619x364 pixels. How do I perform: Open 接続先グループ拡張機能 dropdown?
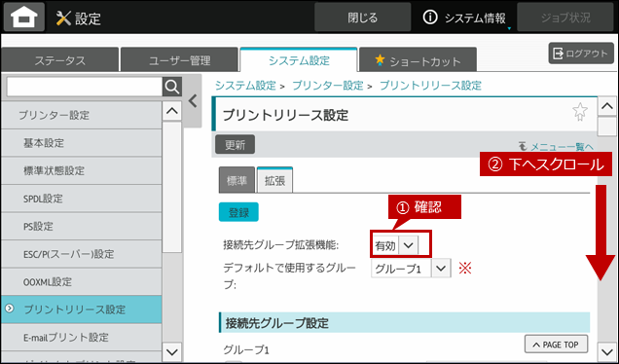[395, 245]
